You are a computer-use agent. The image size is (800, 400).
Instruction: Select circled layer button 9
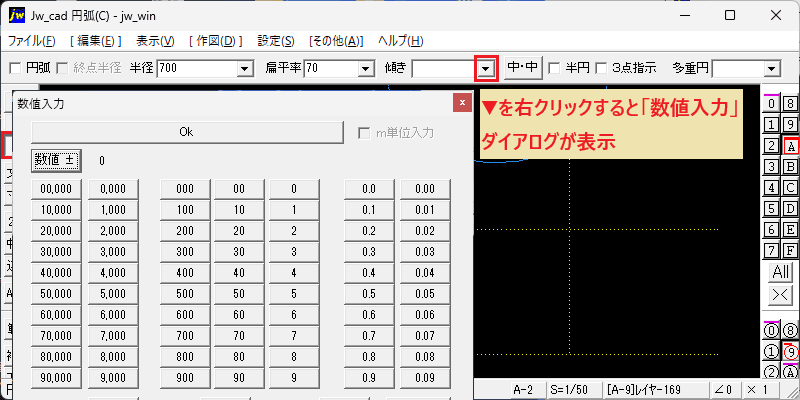point(790,352)
